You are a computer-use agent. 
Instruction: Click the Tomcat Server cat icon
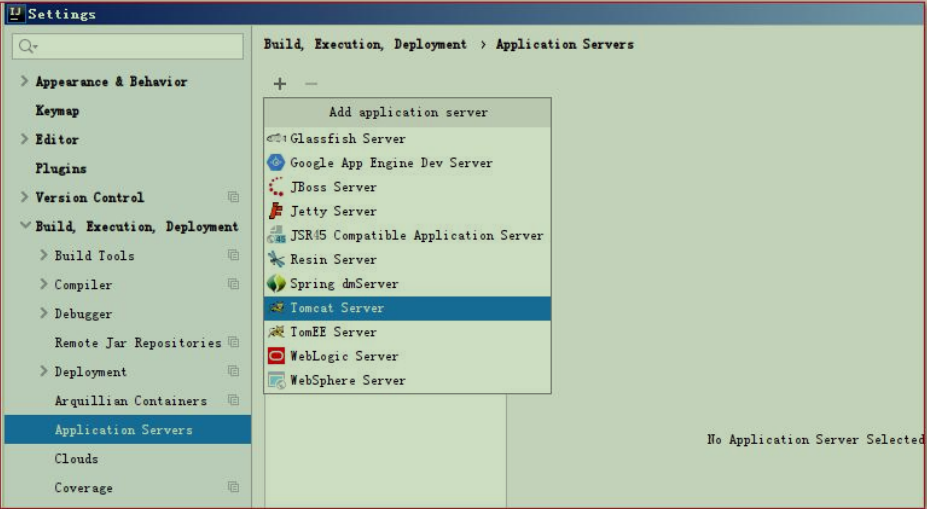point(276,308)
